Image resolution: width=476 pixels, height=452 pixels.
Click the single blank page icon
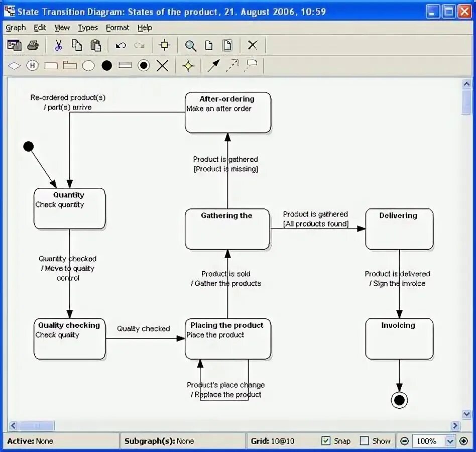click(209, 46)
